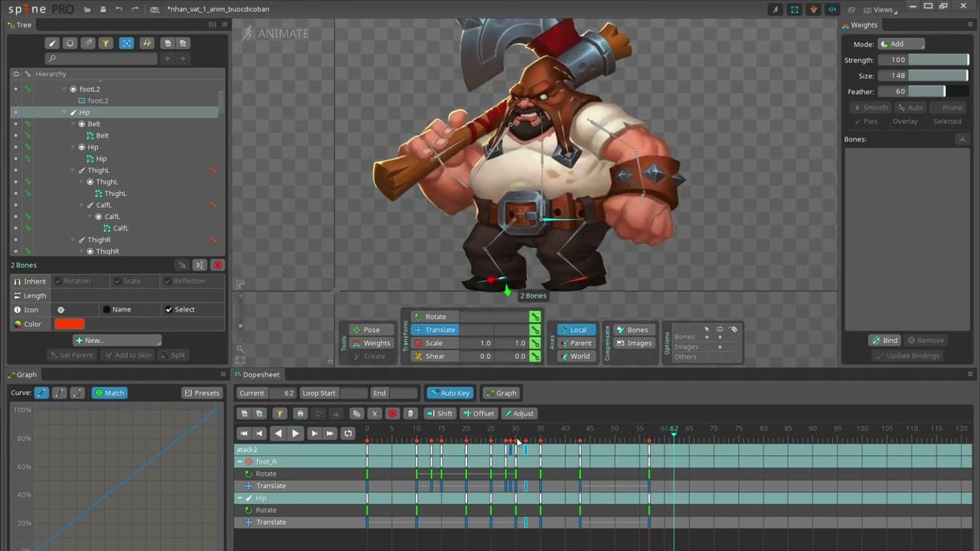Collapse the CalfL bone in Tree
The height and width of the screenshot is (551, 980).
[x=82, y=205]
